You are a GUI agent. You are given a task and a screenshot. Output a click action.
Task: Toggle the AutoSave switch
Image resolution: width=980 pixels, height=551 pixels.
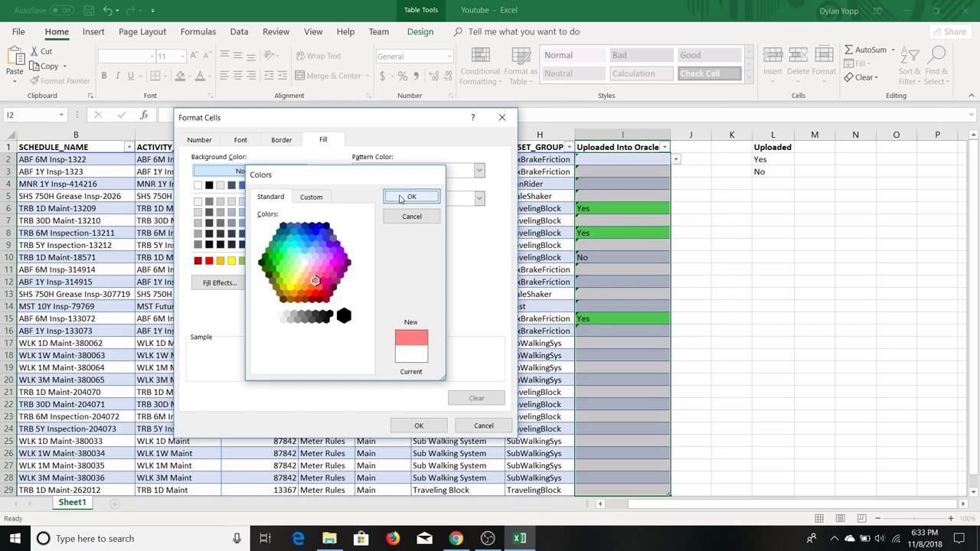click(62, 10)
